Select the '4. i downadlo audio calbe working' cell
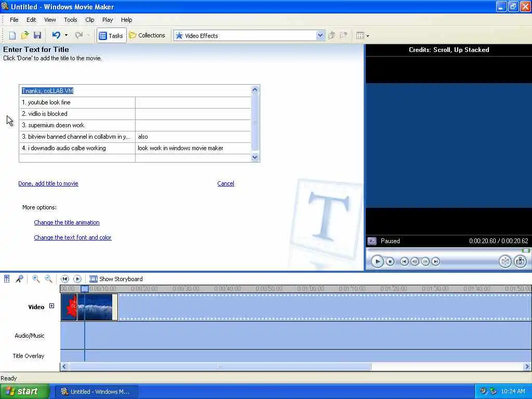The width and height of the screenshot is (532, 399). coord(77,148)
